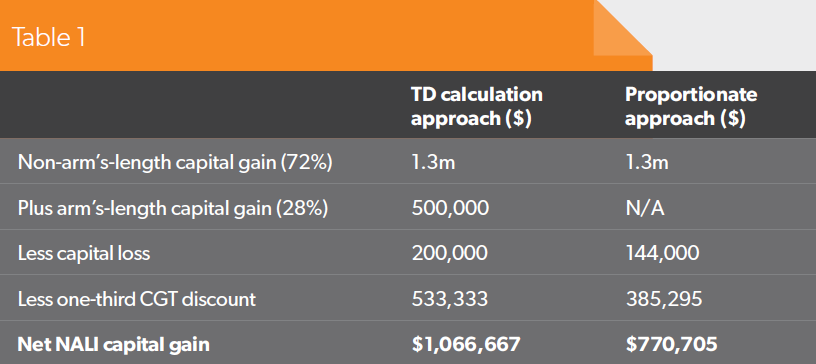Select 1.3m under TD calculation approach

click(433, 162)
